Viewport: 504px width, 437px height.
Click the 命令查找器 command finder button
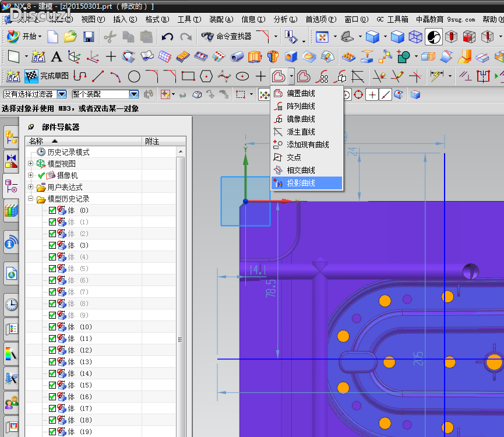point(226,37)
